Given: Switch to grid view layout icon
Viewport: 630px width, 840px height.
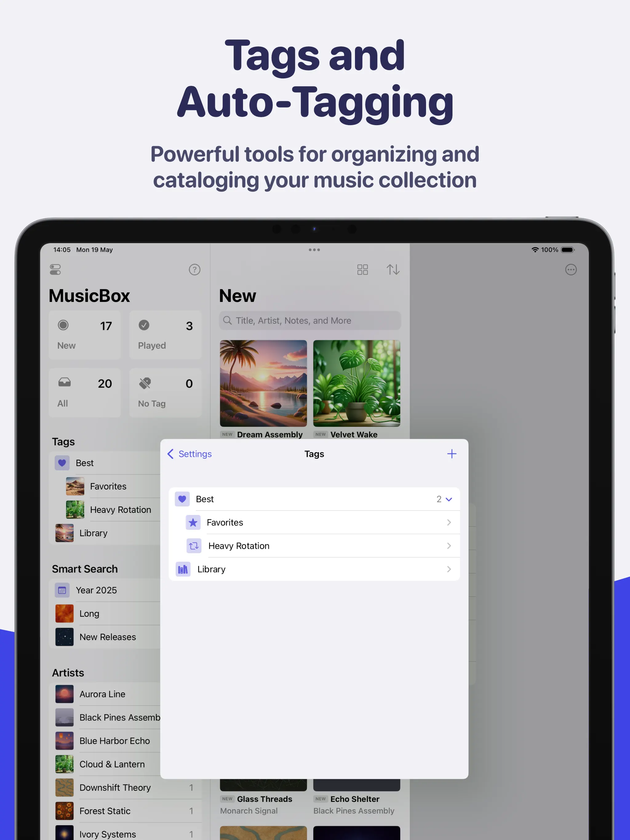Looking at the screenshot, I should [362, 270].
